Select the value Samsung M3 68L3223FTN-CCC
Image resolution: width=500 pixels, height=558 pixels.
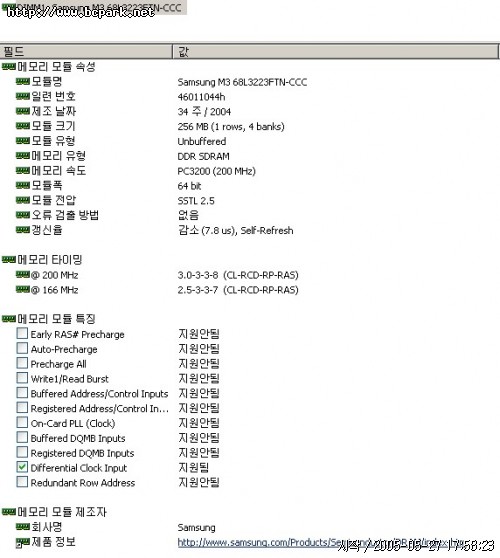pos(242,82)
